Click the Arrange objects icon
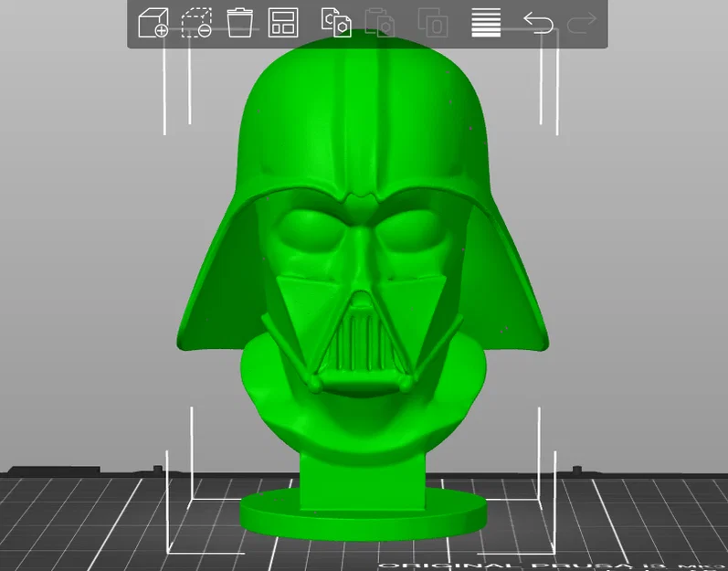The image size is (728, 571). 283,22
